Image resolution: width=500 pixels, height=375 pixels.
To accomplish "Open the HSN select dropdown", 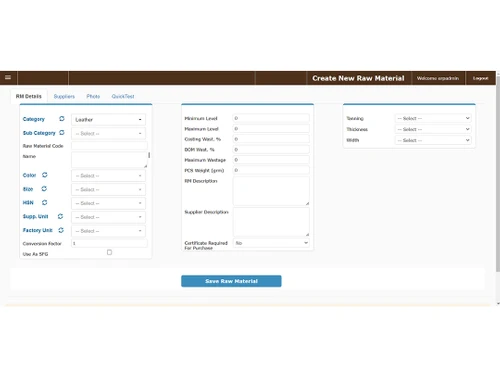I will click(x=108, y=203).
